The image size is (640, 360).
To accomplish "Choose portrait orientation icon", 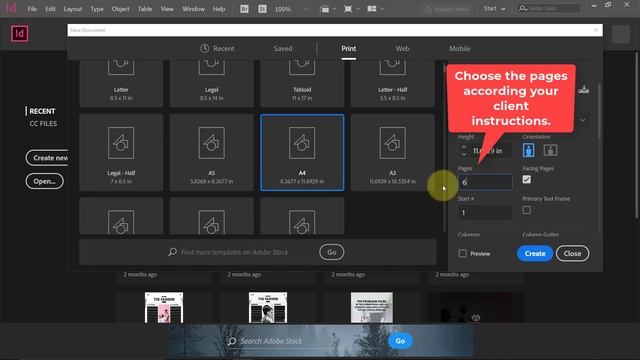I will 529,150.
